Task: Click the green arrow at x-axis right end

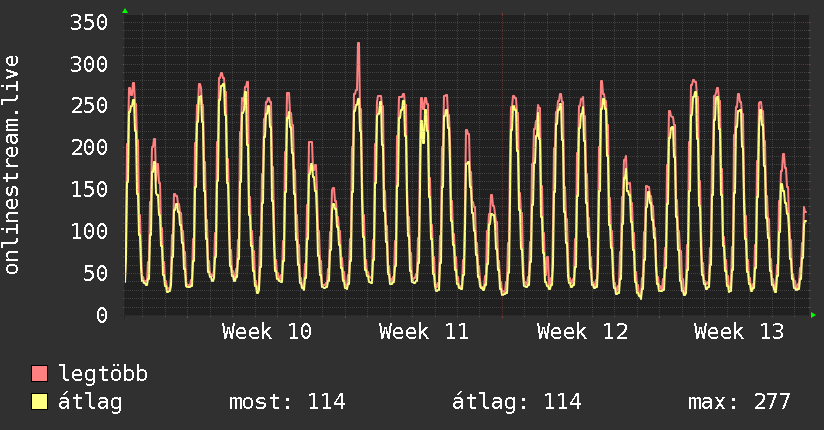Action: 814,315
